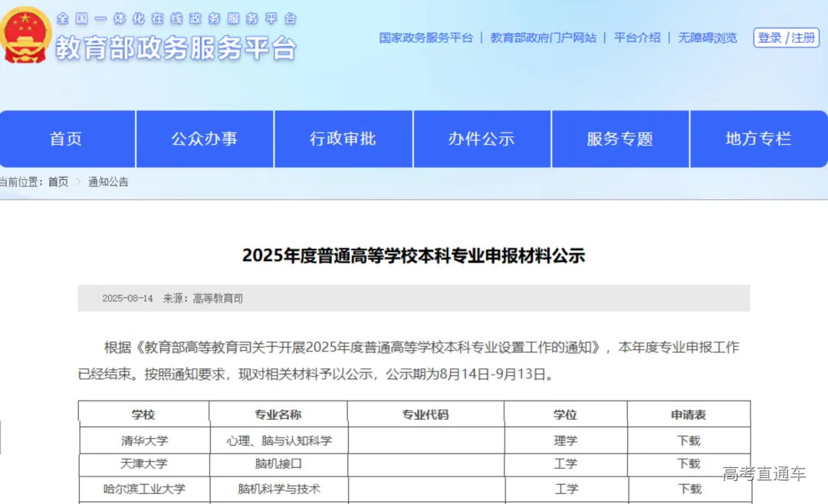Viewport: 828px width, 504px height.
Task: Open the 服务专题 navigation menu
Action: tap(620, 139)
